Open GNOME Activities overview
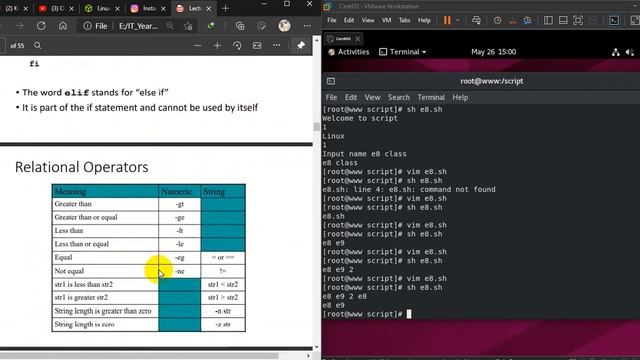Viewport: 640px width, 360px height. [x=349, y=52]
